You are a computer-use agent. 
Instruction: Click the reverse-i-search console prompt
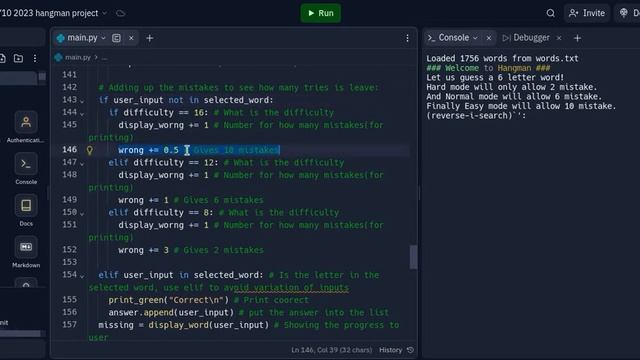click(x=476, y=116)
